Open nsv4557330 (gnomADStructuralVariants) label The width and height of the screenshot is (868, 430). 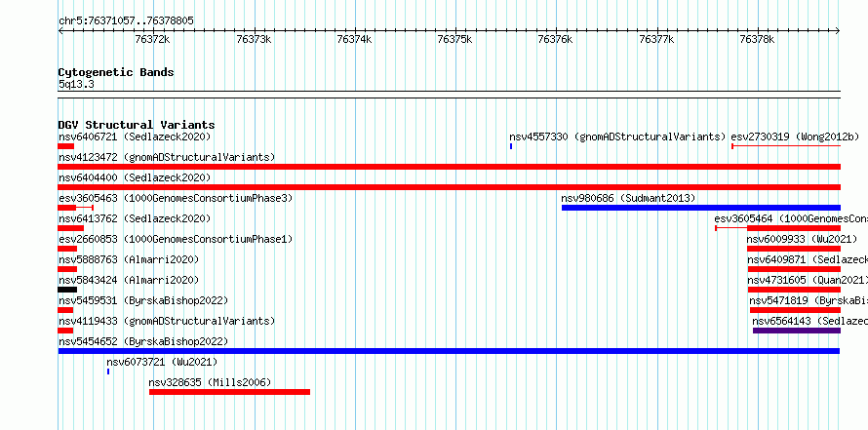tap(617, 137)
